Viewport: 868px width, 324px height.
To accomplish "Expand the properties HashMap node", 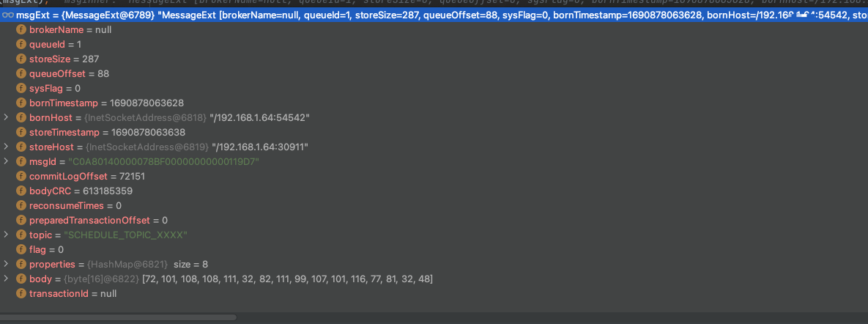I will tap(6, 264).
